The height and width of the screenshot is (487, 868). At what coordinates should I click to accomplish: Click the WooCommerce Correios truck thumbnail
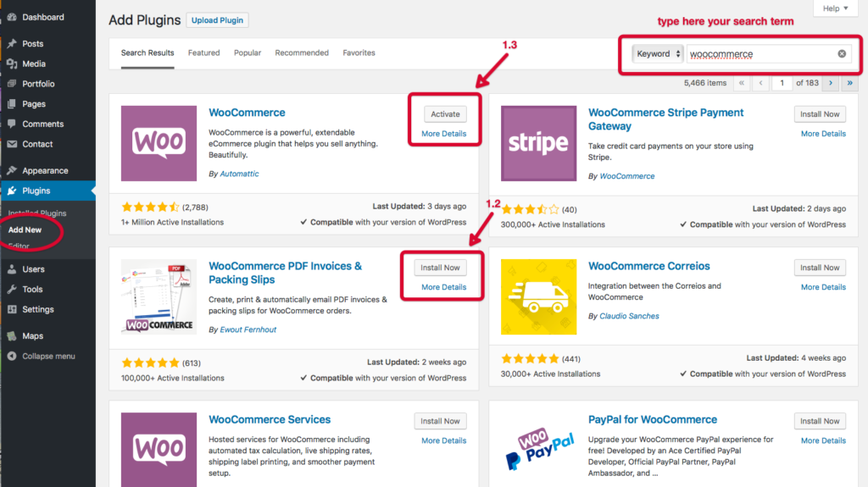(538, 296)
